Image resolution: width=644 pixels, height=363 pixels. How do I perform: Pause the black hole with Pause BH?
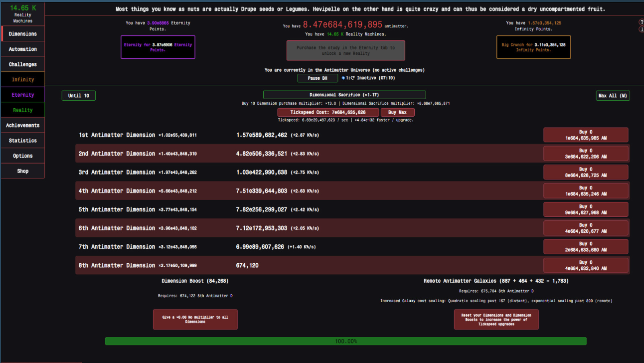318,78
